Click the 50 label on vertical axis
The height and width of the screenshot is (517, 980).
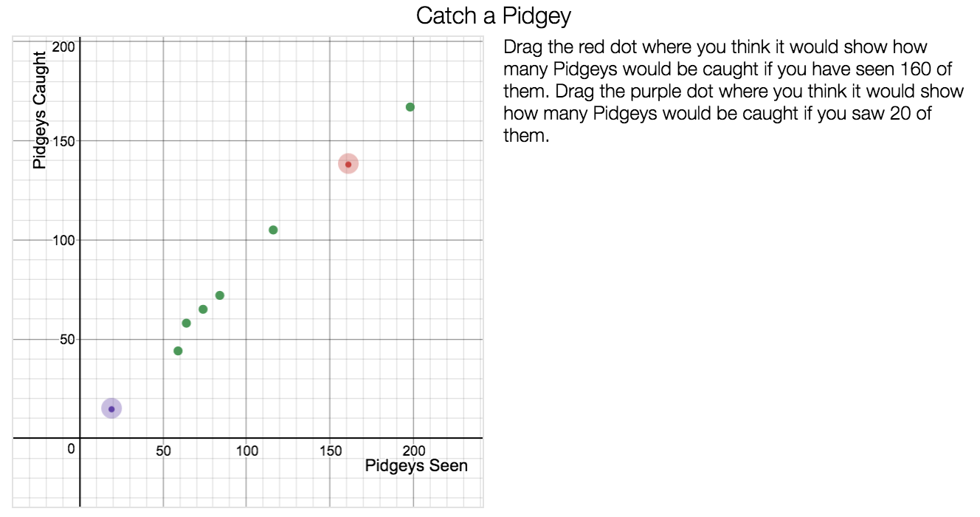67,340
